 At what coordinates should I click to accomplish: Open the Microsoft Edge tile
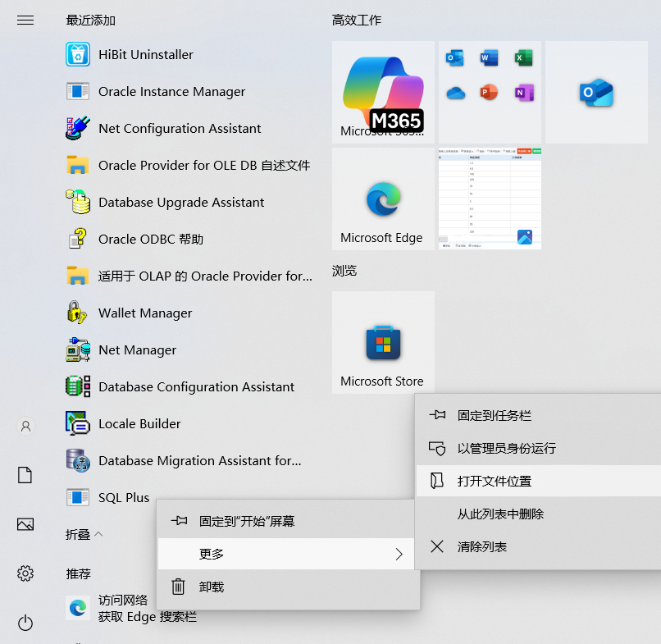coord(383,199)
